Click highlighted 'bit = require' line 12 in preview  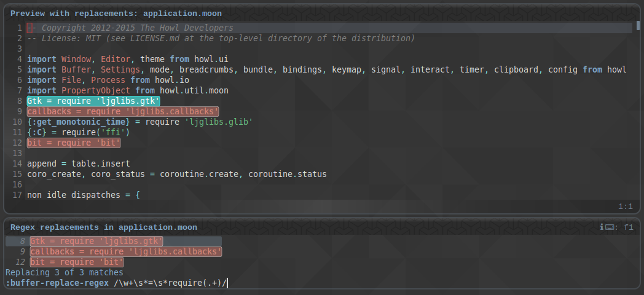[x=74, y=143]
